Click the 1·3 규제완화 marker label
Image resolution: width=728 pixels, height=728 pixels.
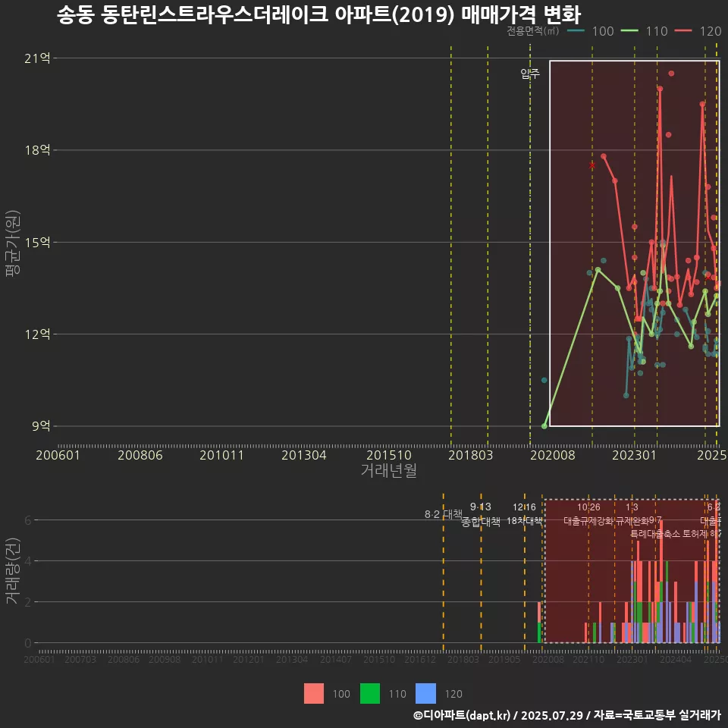pos(632,513)
